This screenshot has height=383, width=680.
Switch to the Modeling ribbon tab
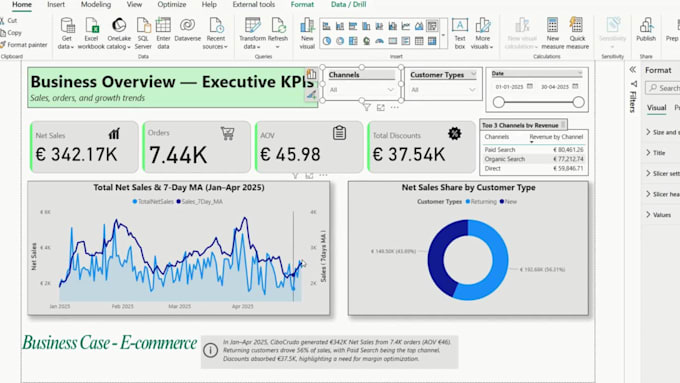(x=96, y=4)
